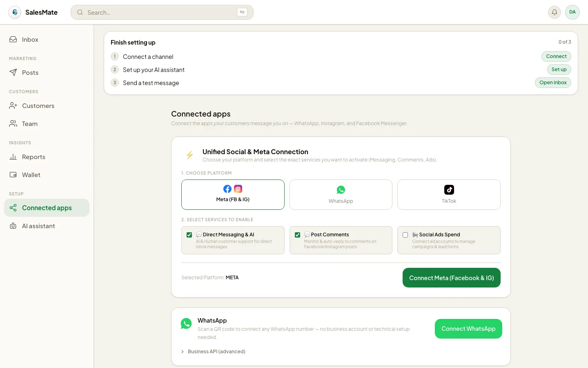The height and width of the screenshot is (368, 588).
Task: Focus the Search input field
Action: (x=162, y=12)
